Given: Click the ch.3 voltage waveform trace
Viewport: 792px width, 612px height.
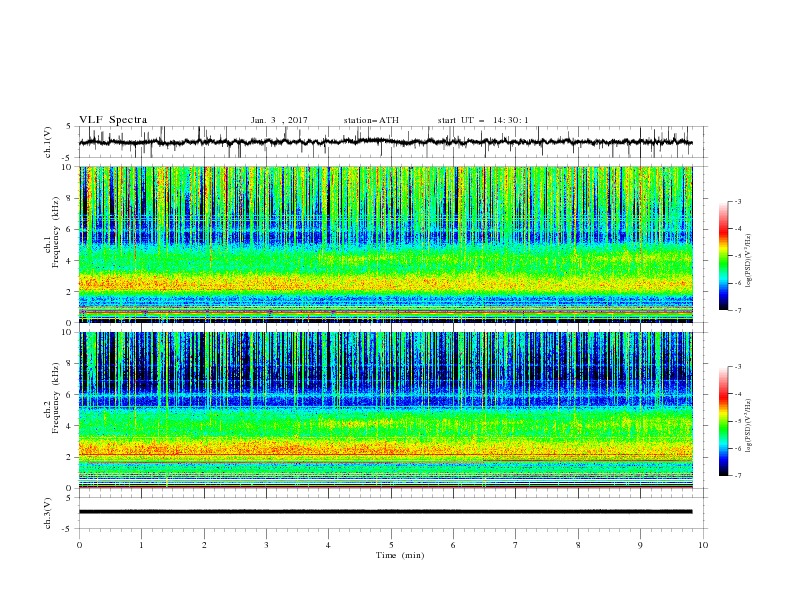Looking at the screenshot, I should [x=386, y=512].
